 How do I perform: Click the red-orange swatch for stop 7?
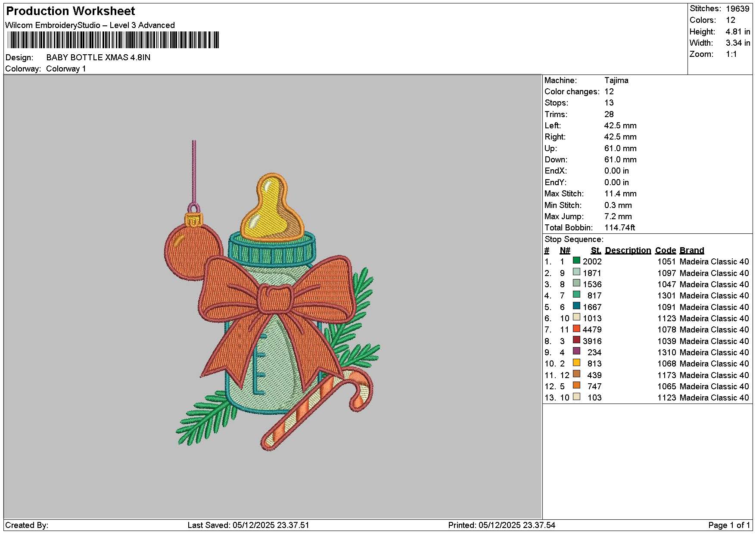click(576, 329)
